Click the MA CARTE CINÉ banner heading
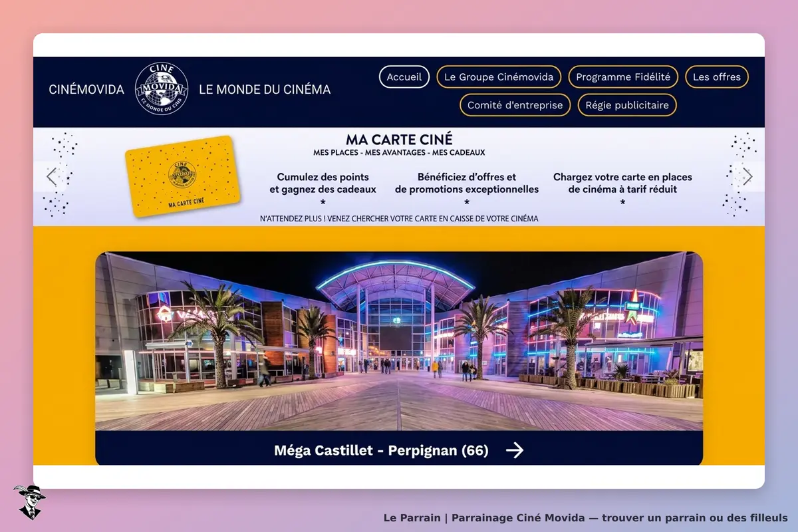The width and height of the screenshot is (798, 532). pos(399,140)
